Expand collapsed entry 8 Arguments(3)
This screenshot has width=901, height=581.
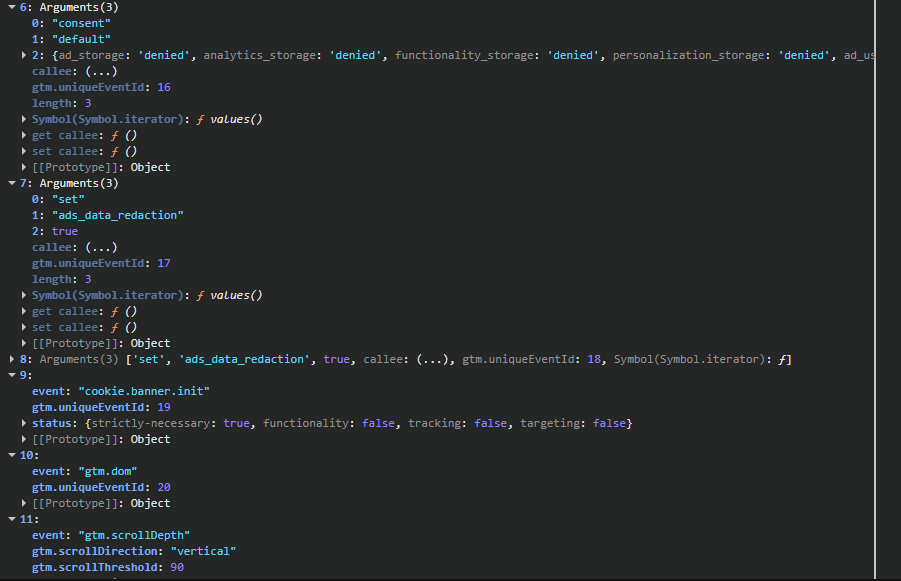point(11,359)
